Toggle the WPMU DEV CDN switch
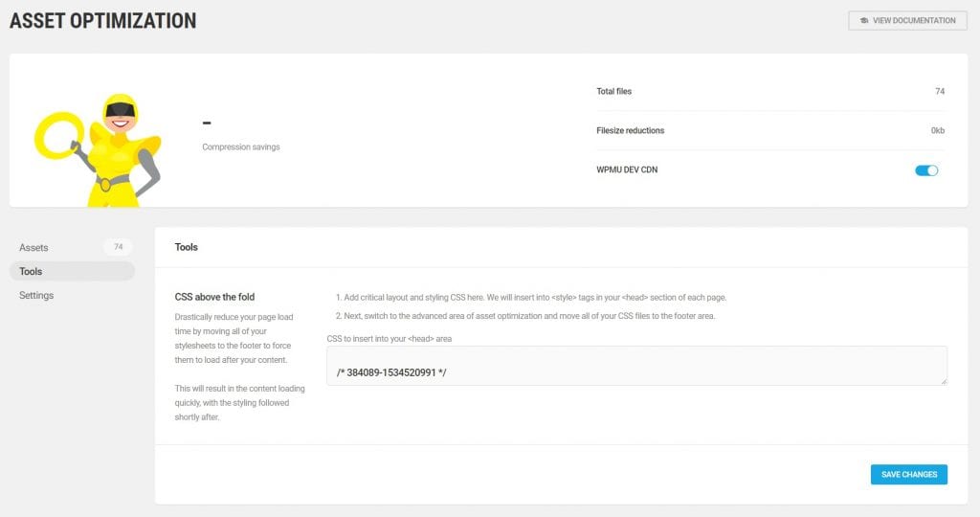 click(x=926, y=170)
